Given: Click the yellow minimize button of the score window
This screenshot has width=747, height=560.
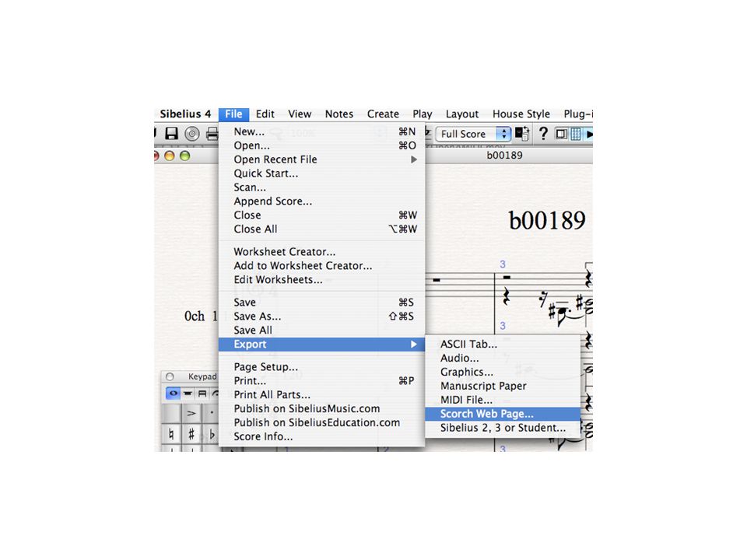Looking at the screenshot, I should coord(169,156).
